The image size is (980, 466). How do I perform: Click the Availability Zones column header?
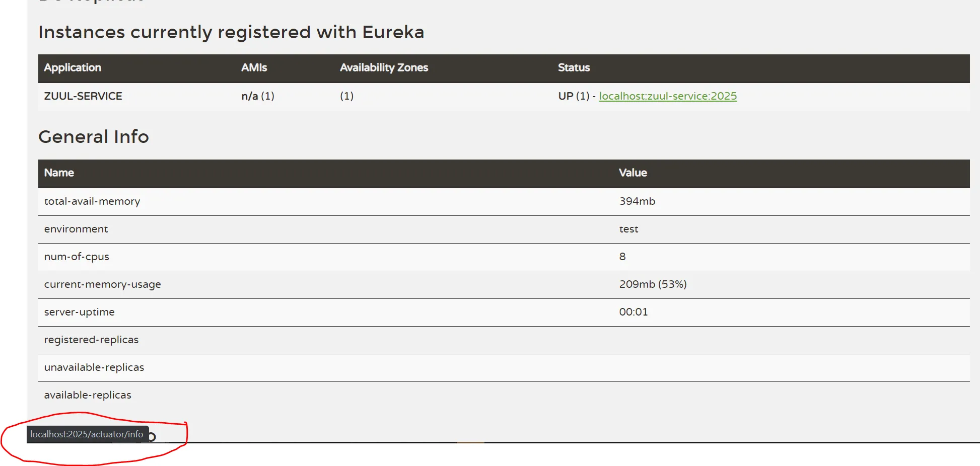coord(384,67)
